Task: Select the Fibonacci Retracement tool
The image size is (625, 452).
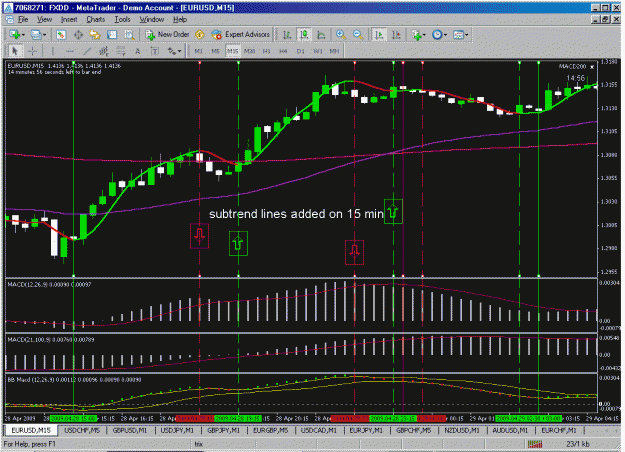Action: pyautogui.click(x=120, y=51)
